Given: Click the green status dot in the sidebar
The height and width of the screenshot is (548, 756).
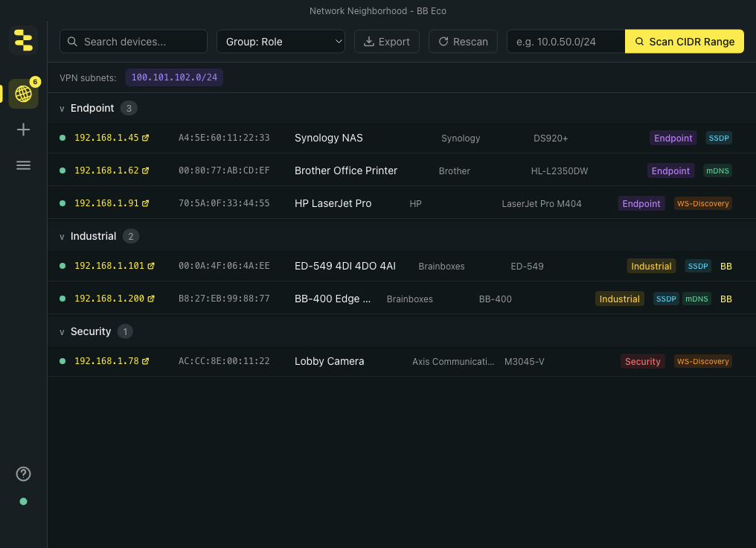Looking at the screenshot, I should (23, 502).
